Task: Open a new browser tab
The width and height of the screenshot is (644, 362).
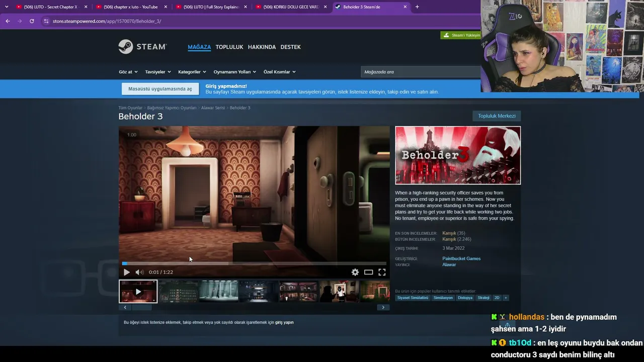Action: pos(417,7)
